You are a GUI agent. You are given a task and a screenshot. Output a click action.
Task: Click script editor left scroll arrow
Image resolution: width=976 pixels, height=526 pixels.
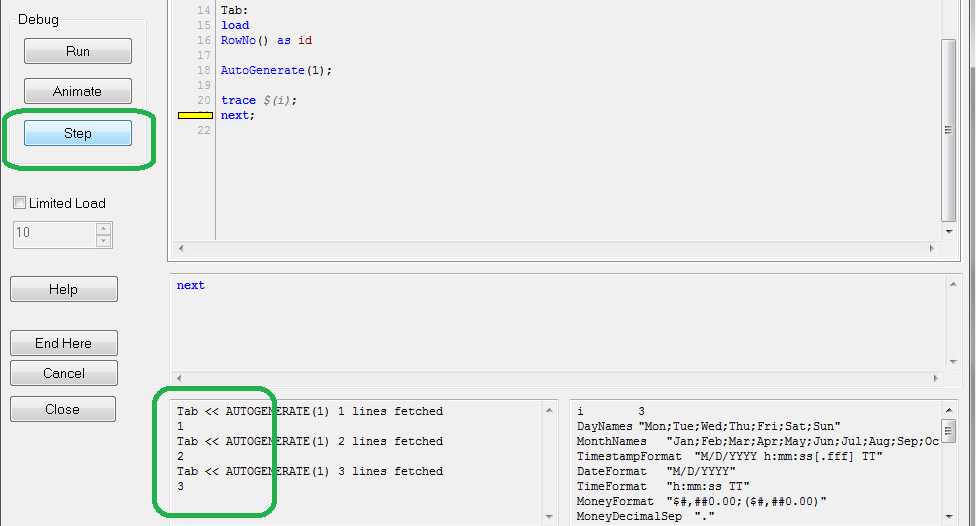tap(181, 248)
